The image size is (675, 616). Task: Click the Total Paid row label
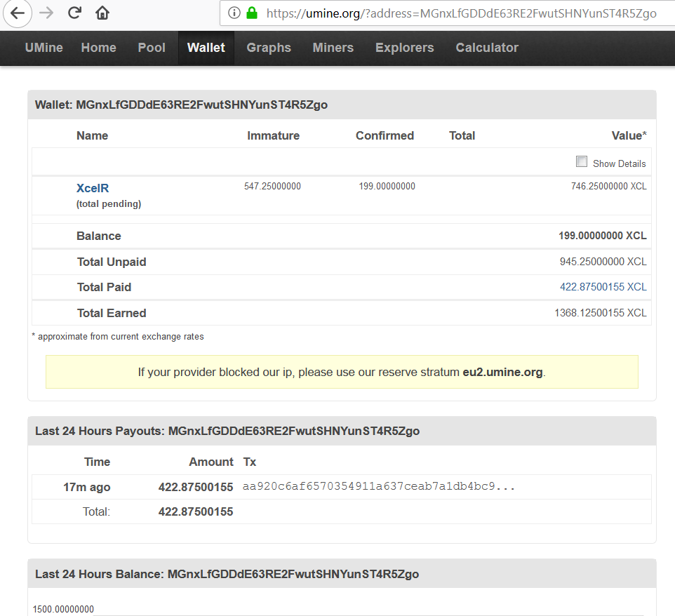point(104,287)
